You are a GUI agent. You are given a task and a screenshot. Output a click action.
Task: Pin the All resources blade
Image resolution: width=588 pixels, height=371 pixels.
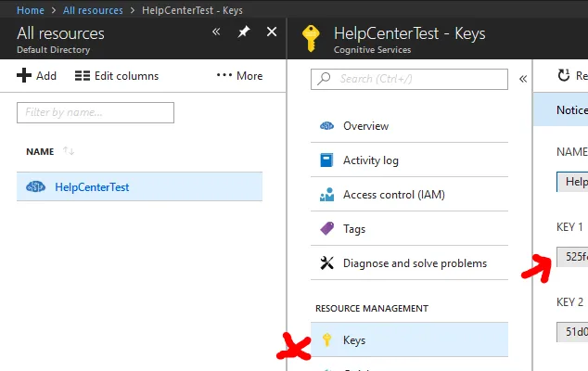[x=244, y=32]
